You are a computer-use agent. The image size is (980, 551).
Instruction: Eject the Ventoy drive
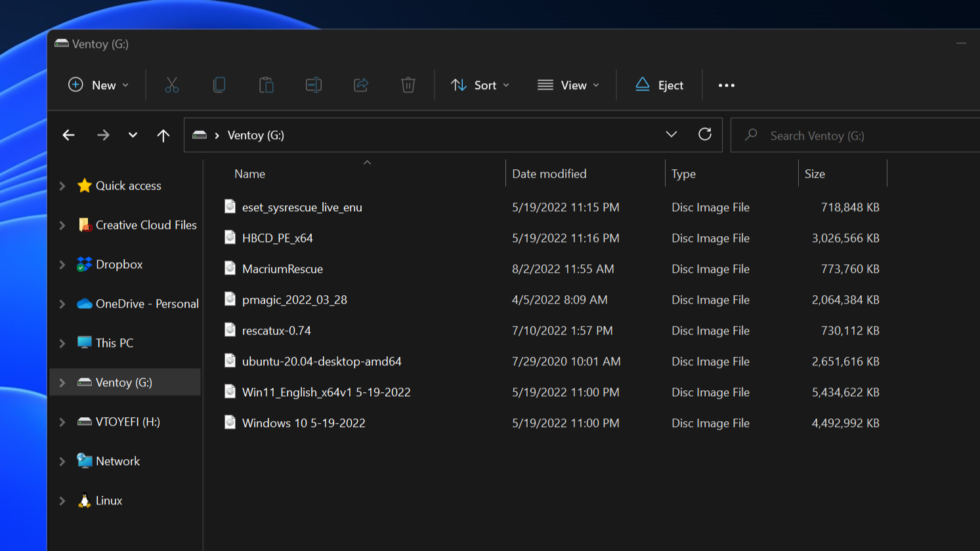[x=659, y=85]
